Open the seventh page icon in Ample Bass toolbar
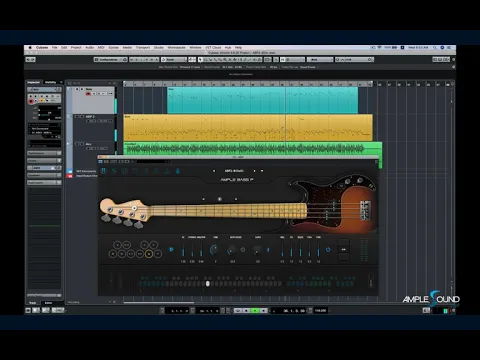 (x=167, y=171)
